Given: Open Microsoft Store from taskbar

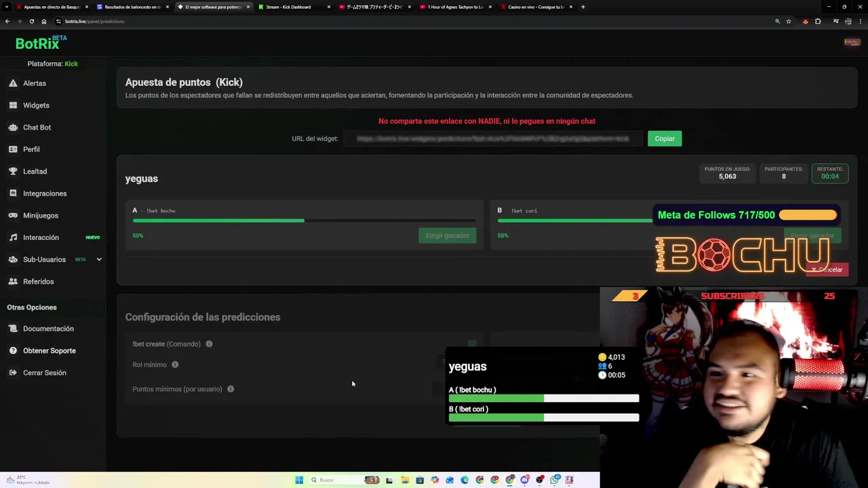Looking at the screenshot, I should (x=420, y=480).
